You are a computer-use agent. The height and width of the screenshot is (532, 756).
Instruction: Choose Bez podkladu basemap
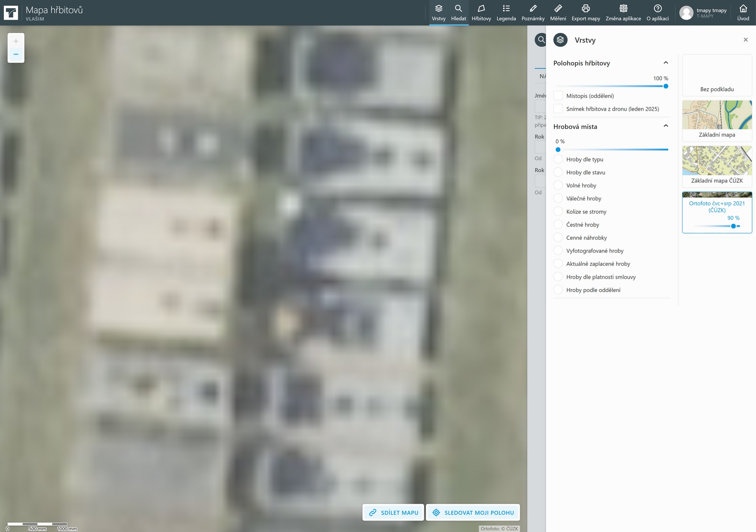point(717,75)
